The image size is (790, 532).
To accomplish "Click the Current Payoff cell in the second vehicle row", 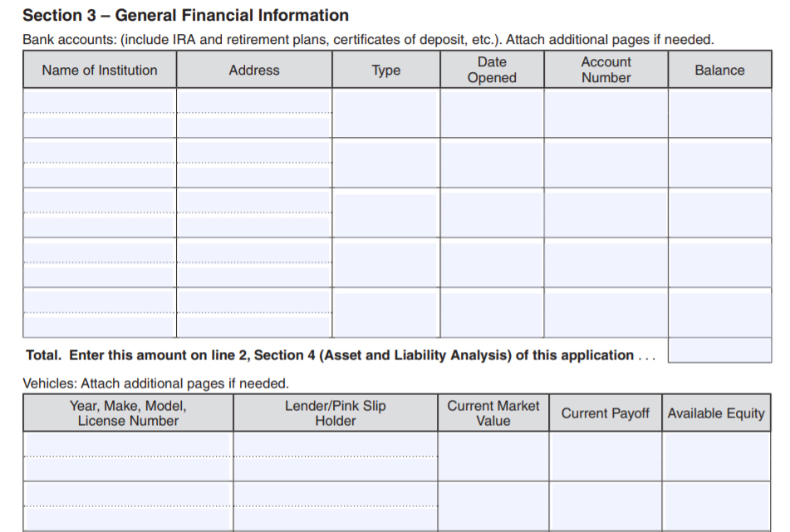I will coord(605,503).
